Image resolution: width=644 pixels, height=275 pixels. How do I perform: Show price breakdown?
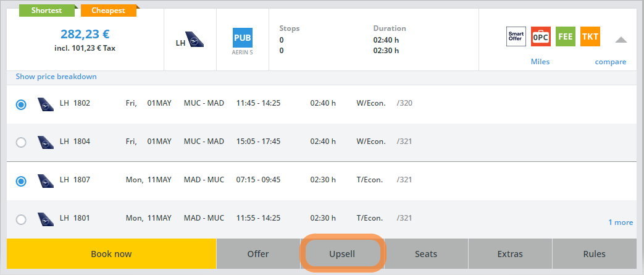pos(56,77)
